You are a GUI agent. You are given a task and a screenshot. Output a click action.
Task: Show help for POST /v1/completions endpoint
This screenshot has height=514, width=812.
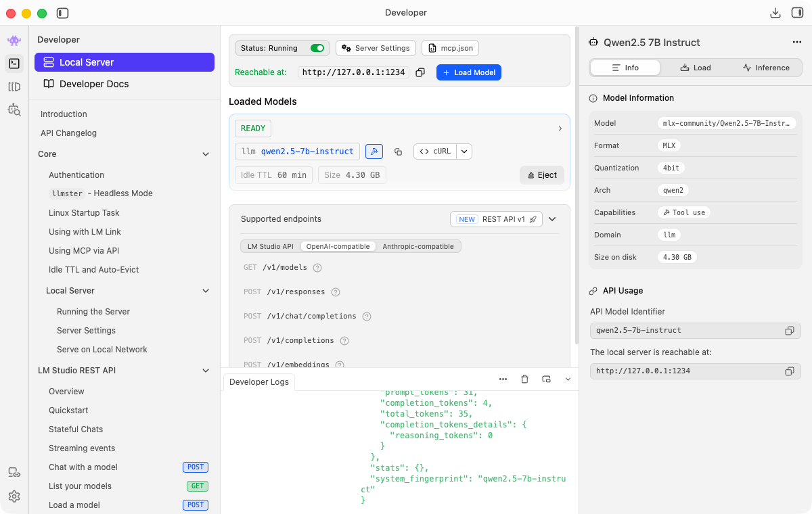(x=344, y=341)
